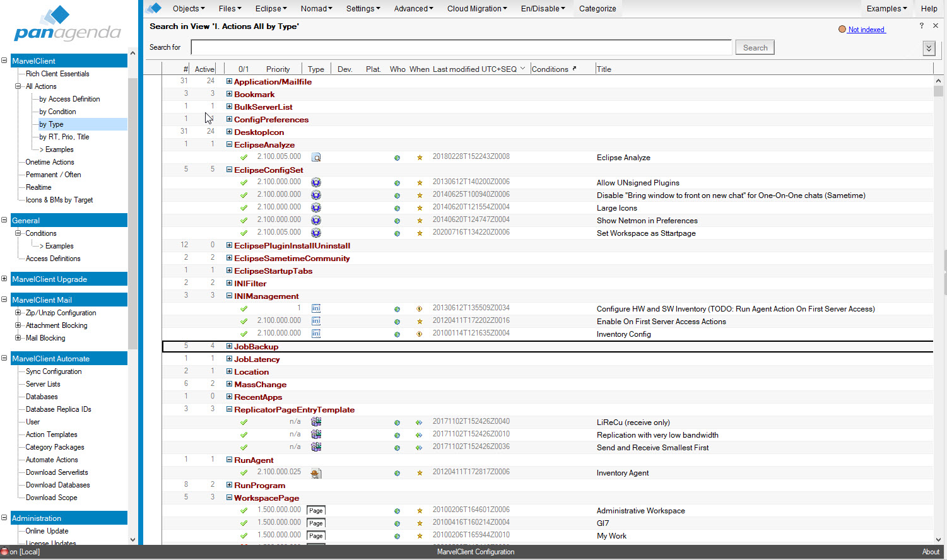Viewport: 947px width, 560px height.
Task: Collapse the MarvelClient section in sidebar
Action: coord(4,61)
